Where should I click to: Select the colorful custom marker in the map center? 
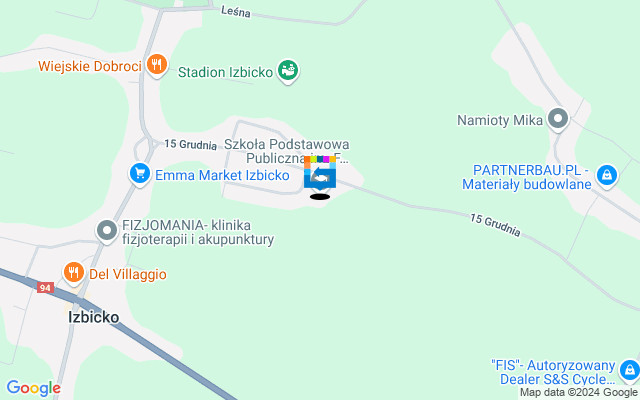click(x=320, y=173)
